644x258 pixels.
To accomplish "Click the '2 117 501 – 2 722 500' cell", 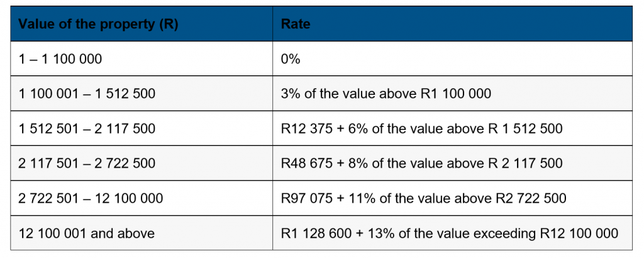I will coord(87,164).
